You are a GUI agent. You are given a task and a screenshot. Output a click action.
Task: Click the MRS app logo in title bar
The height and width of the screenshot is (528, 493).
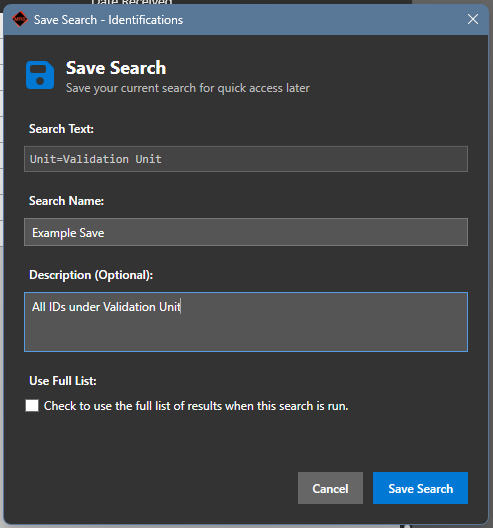click(x=20, y=19)
